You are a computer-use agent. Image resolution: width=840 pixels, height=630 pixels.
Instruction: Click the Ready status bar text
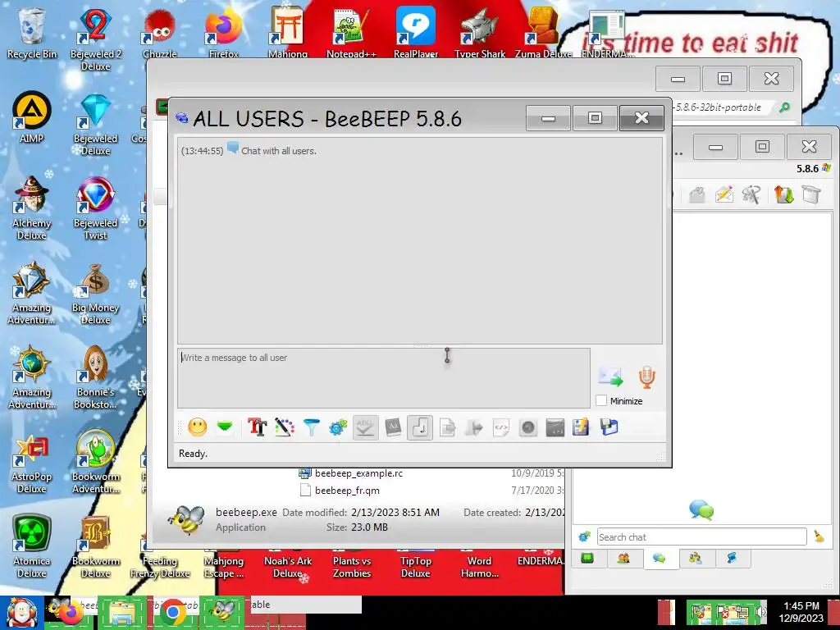pos(193,453)
